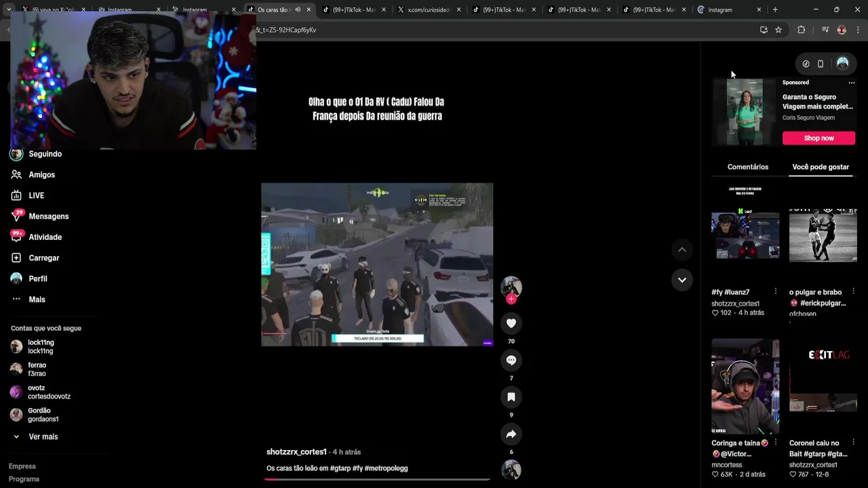Click the coins icon near profile avatar

click(806, 64)
